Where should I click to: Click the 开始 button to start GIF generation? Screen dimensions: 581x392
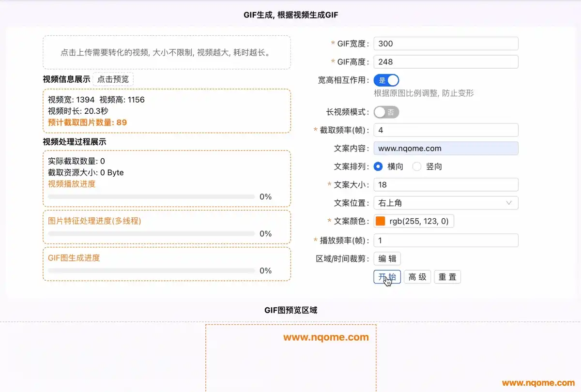tap(387, 277)
